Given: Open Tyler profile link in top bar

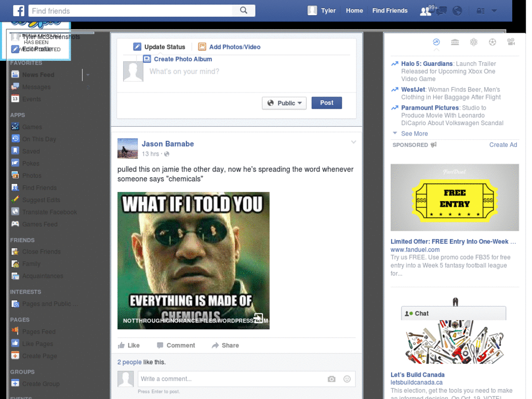Looking at the screenshot, I should (x=328, y=10).
